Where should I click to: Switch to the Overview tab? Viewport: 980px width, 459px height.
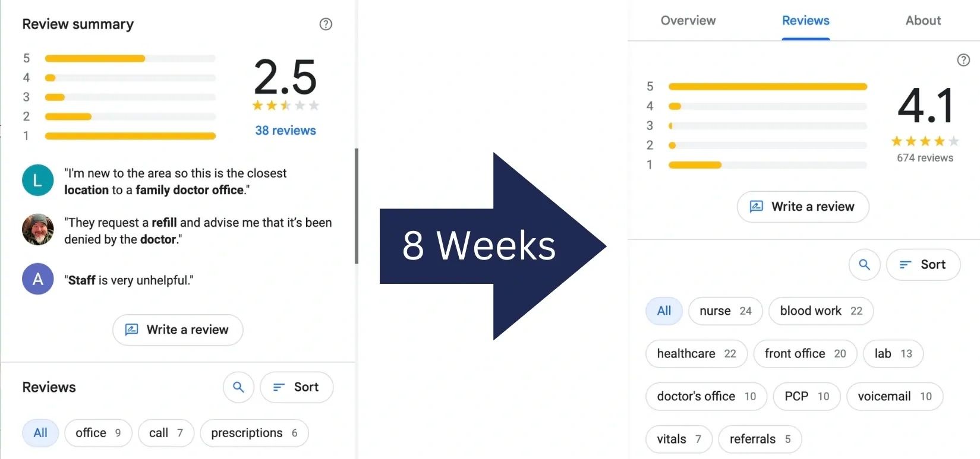tap(688, 21)
